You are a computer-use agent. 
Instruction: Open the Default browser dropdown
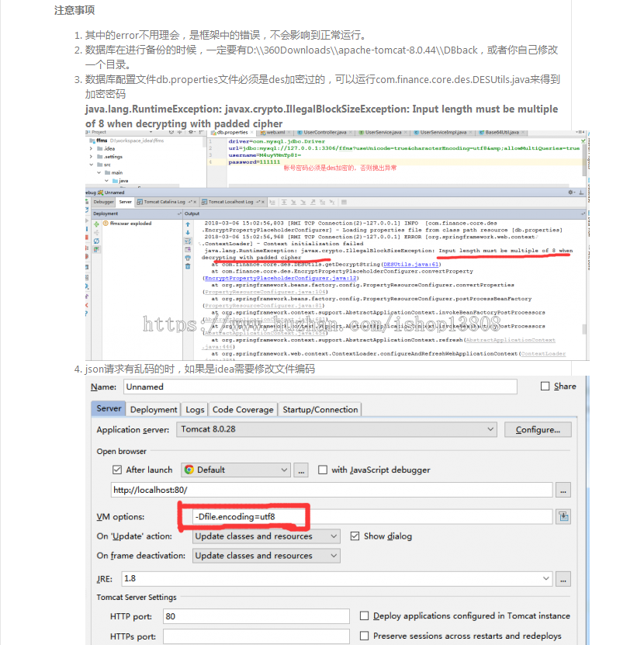(x=236, y=470)
